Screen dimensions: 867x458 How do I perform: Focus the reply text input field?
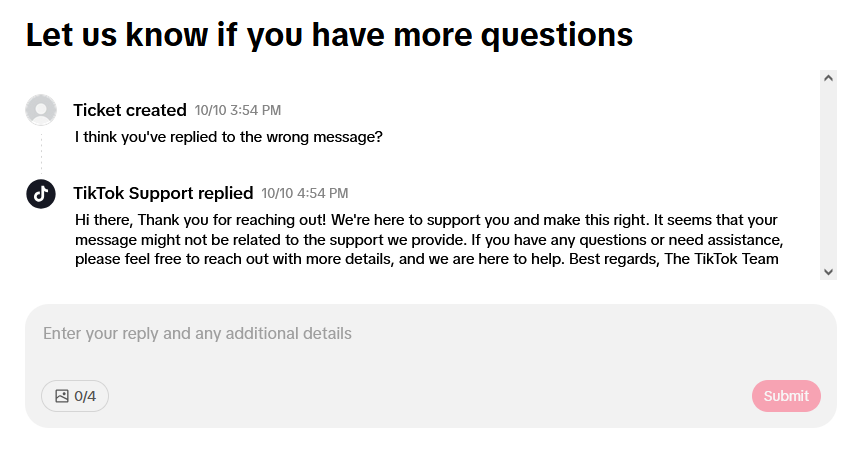pos(430,350)
